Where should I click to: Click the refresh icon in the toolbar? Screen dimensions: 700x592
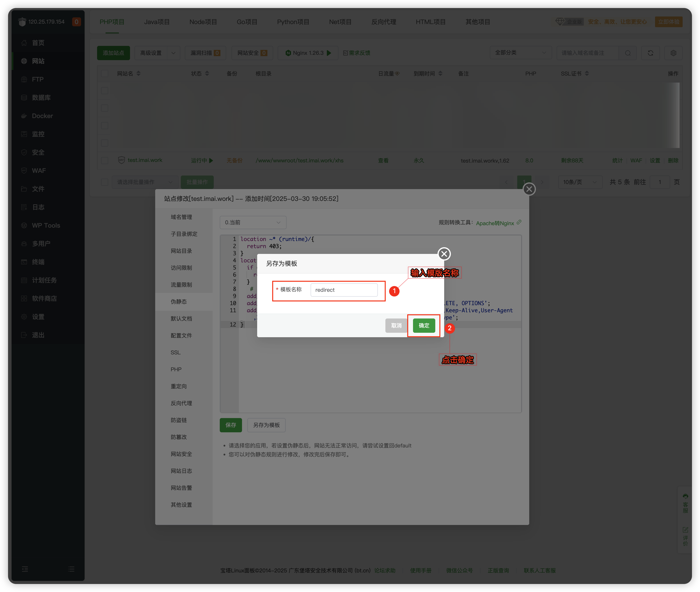650,53
